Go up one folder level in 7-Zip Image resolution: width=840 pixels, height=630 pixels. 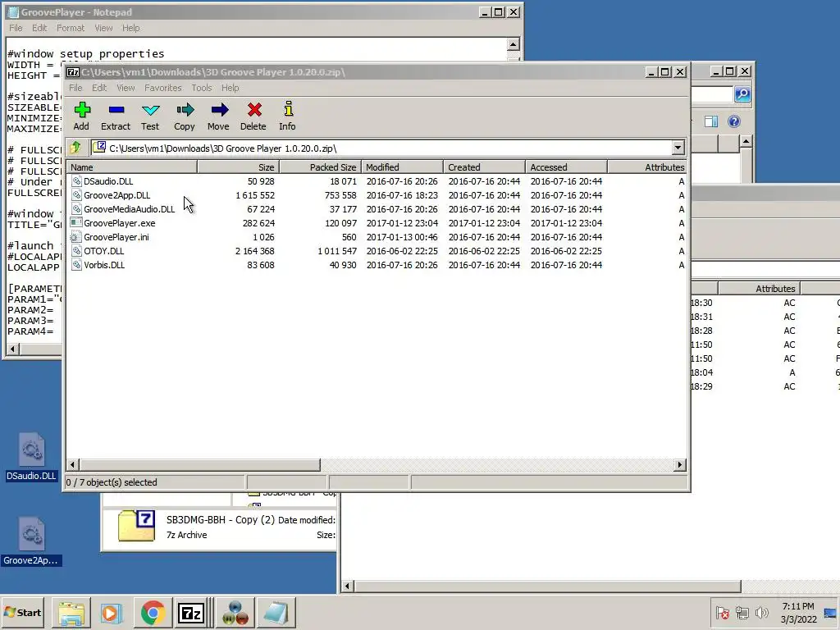pyautogui.click(x=75, y=148)
